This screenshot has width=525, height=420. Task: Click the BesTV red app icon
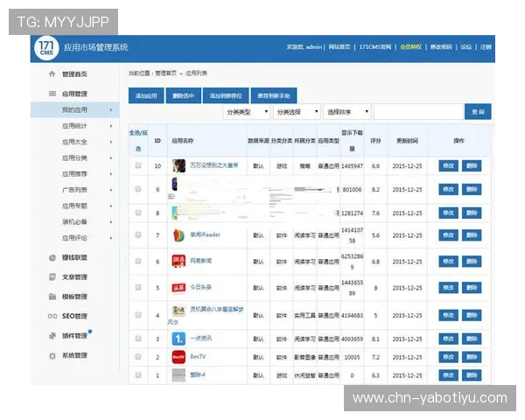tap(178, 357)
